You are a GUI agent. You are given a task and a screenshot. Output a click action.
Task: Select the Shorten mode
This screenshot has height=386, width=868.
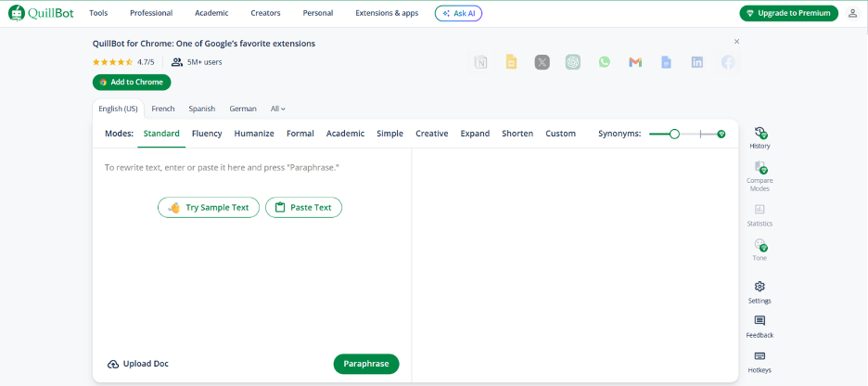(x=517, y=134)
